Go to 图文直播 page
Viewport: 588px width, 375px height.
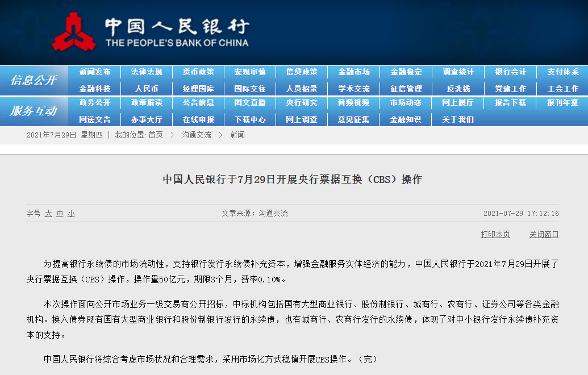coord(250,102)
